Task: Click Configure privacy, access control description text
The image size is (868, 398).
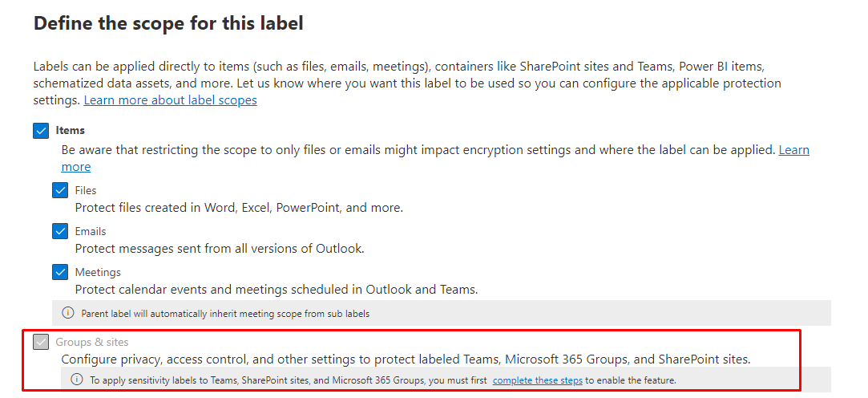Action: point(406,359)
